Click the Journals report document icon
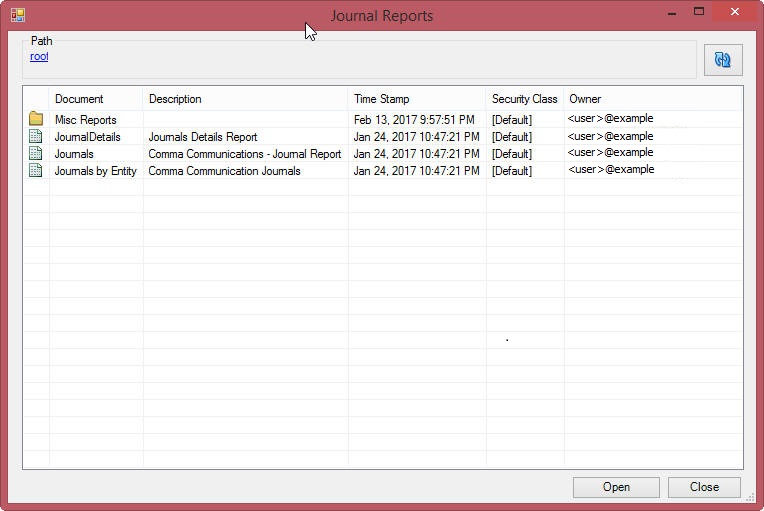The width and height of the screenshot is (764, 511). coord(36,153)
